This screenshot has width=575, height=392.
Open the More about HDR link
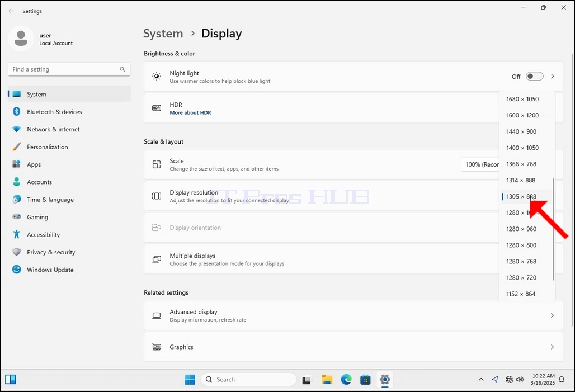pyautogui.click(x=190, y=112)
